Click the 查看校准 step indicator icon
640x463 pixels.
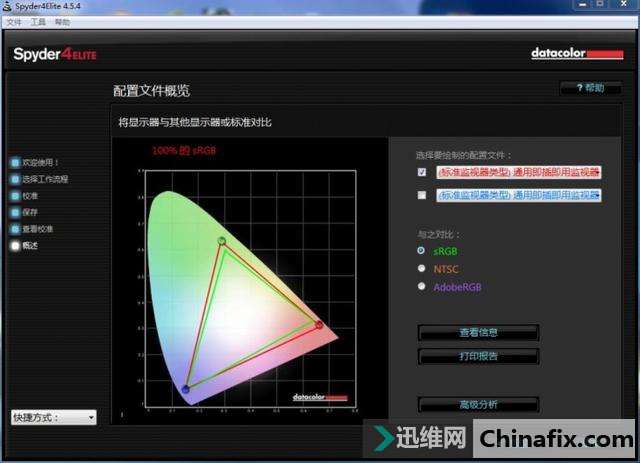[x=15, y=229]
